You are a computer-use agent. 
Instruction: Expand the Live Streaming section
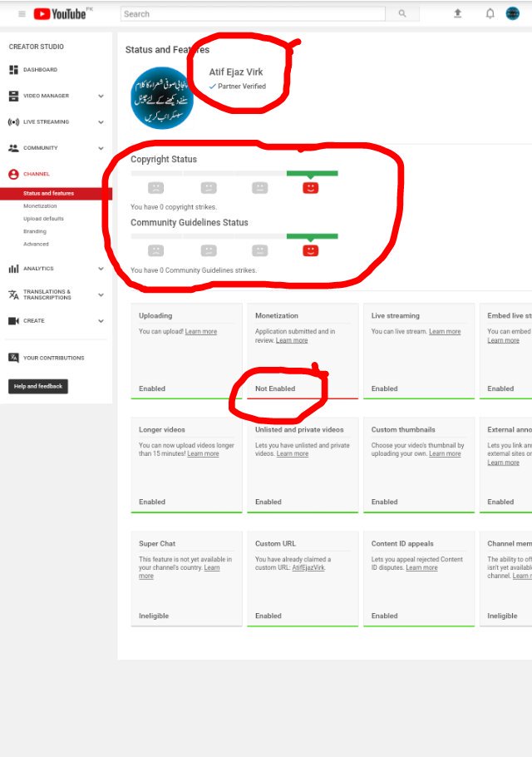coord(101,121)
